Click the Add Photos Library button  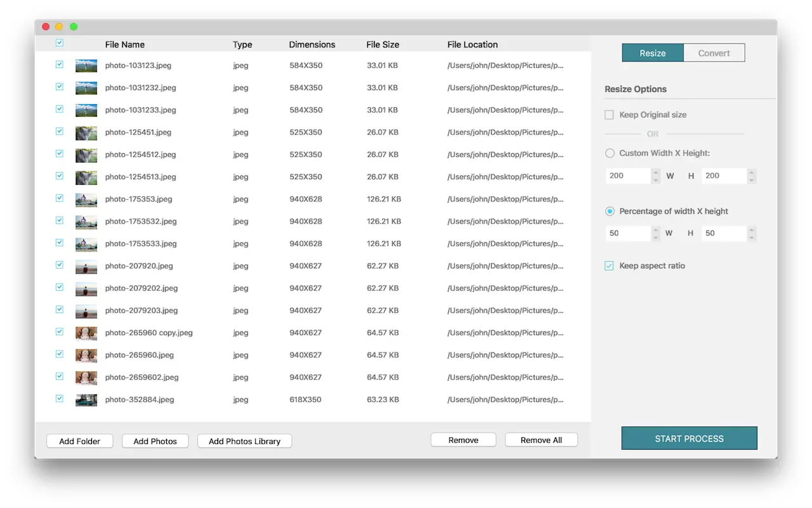coord(244,441)
